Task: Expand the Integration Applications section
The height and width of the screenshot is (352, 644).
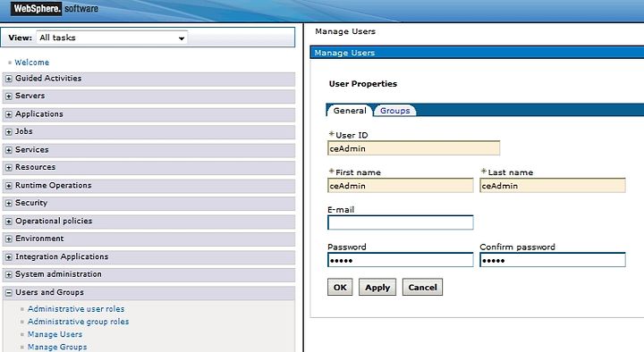Action: (9, 256)
